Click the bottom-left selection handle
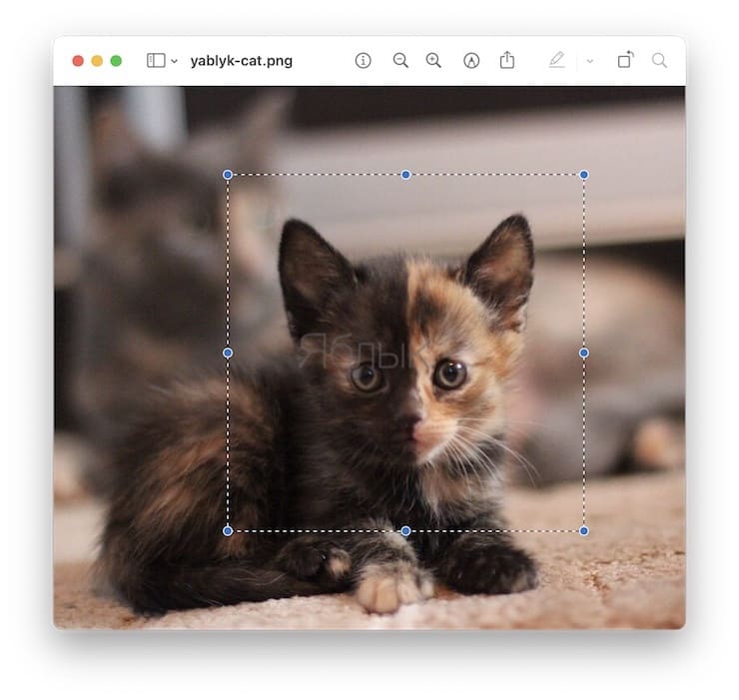The width and height of the screenshot is (739, 700). pos(228,531)
